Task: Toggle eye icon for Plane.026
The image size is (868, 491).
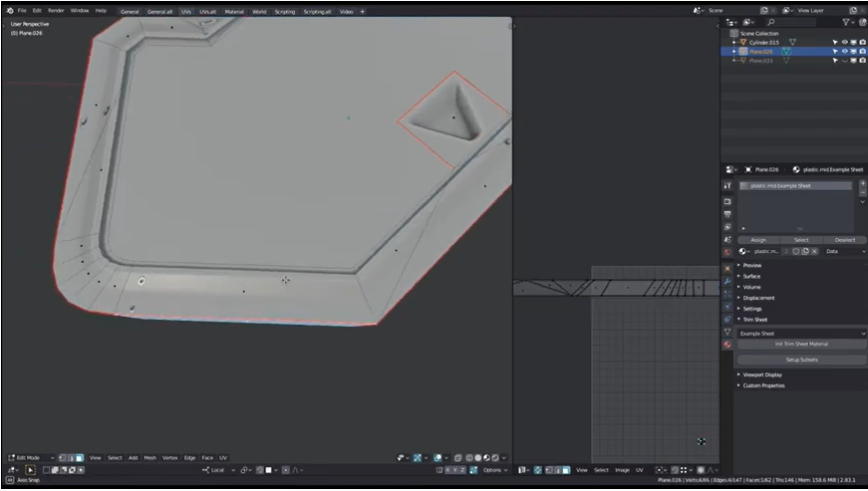Action: 844,51
